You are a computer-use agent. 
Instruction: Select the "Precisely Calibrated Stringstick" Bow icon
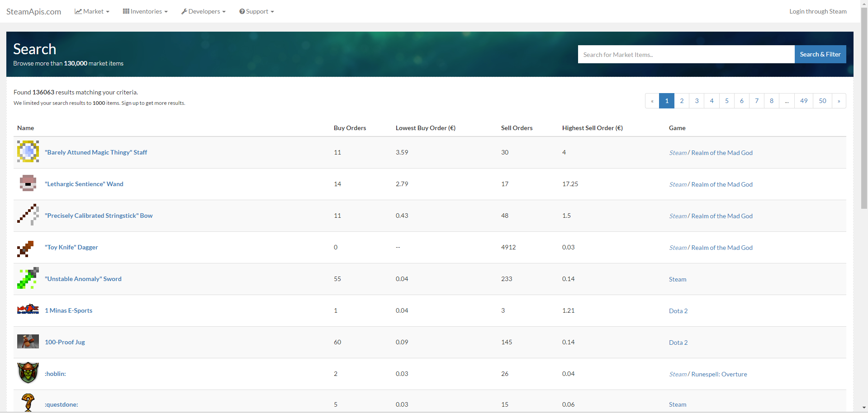click(x=28, y=215)
